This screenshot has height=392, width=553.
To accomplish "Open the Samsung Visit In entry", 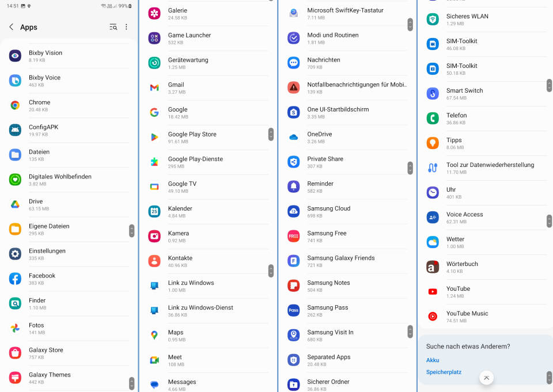I will pos(347,335).
